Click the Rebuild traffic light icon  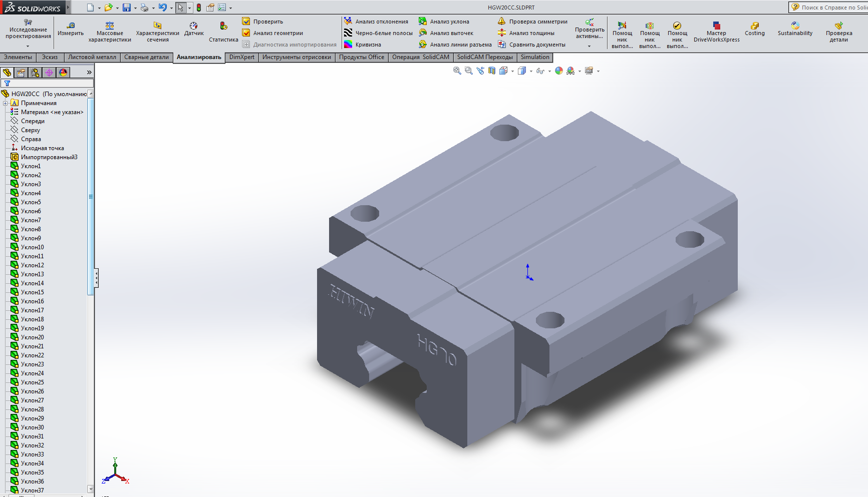[x=199, y=8]
